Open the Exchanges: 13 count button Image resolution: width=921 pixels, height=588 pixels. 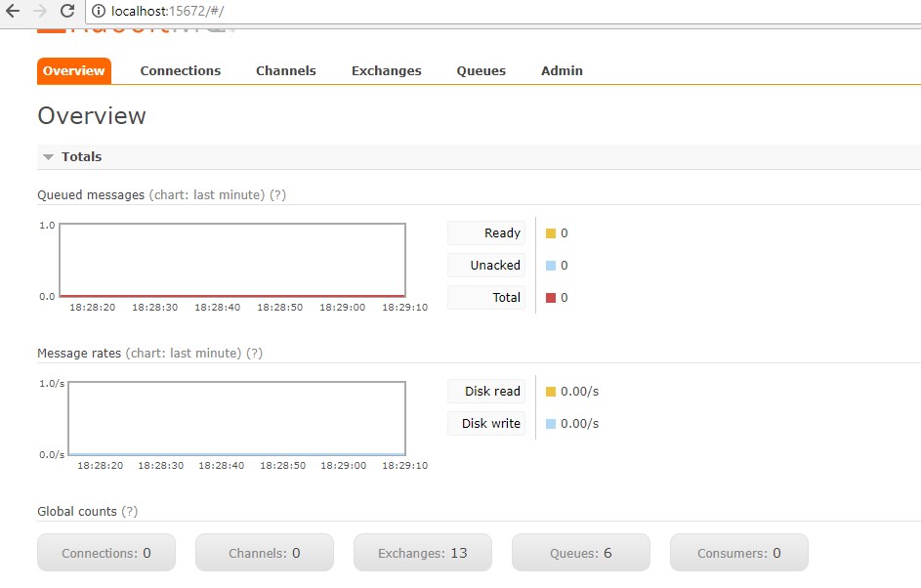pos(423,553)
